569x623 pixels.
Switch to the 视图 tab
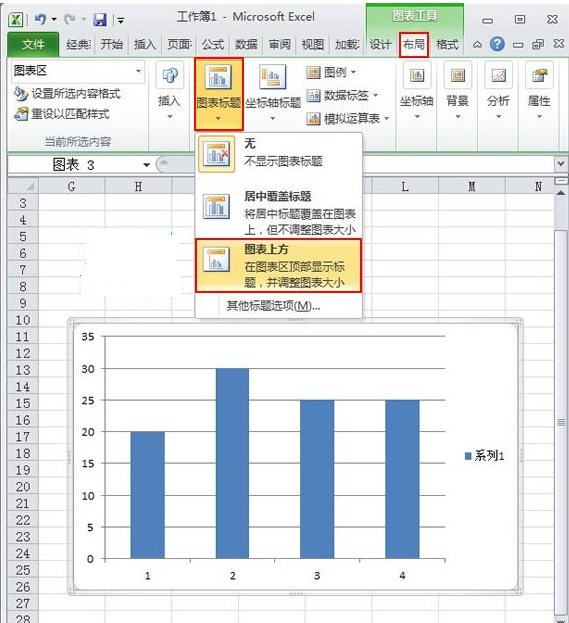coord(313,44)
